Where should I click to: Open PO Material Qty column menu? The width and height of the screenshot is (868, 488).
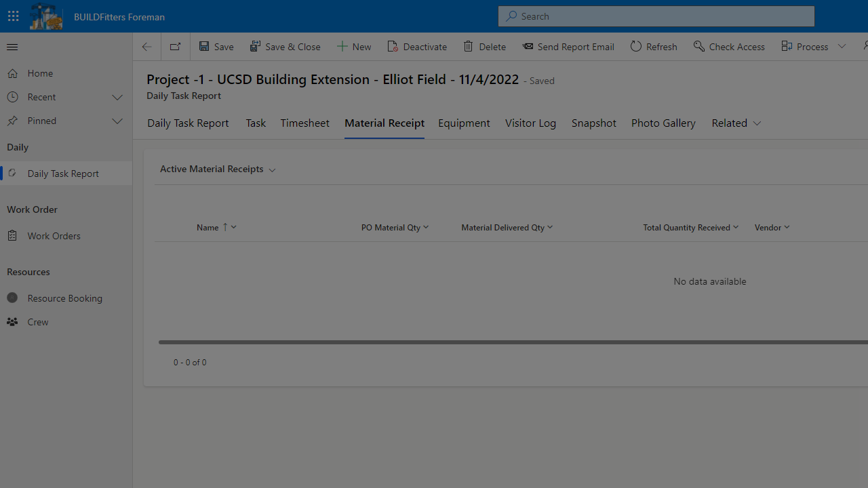(395, 228)
